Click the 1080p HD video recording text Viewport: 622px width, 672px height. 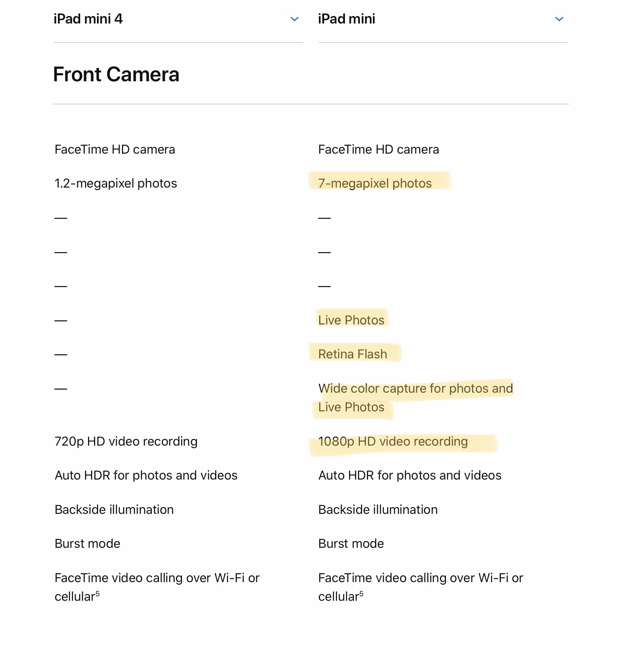click(x=393, y=441)
